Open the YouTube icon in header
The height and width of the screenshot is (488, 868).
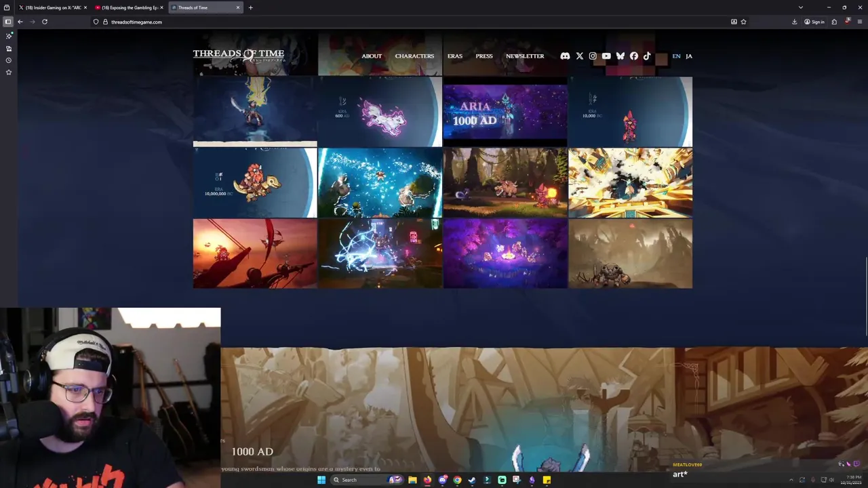click(x=606, y=56)
